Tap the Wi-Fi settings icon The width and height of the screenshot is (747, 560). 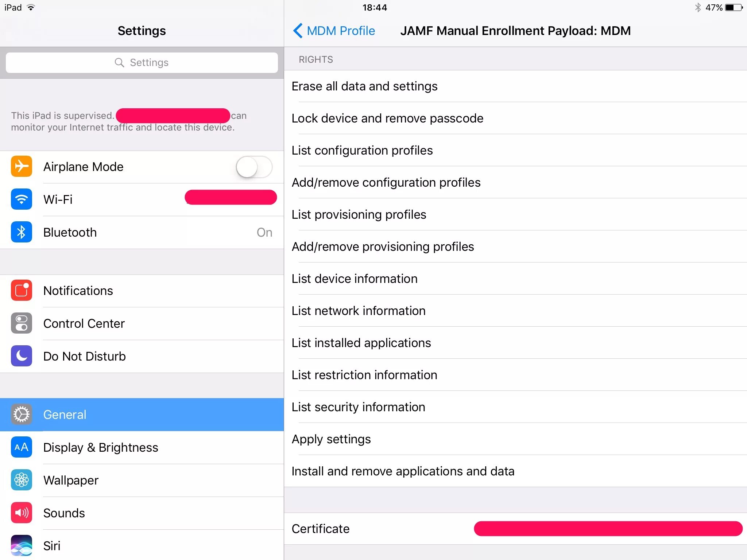[22, 199]
